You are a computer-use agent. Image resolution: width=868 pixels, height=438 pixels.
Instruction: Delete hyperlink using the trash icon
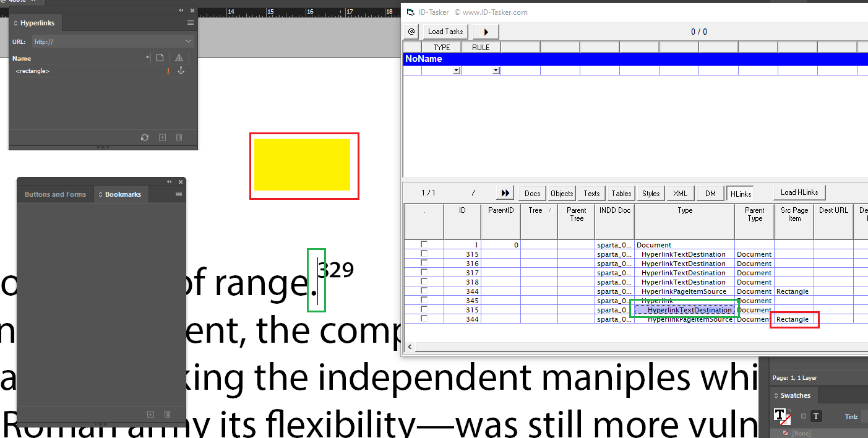[x=179, y=137]
